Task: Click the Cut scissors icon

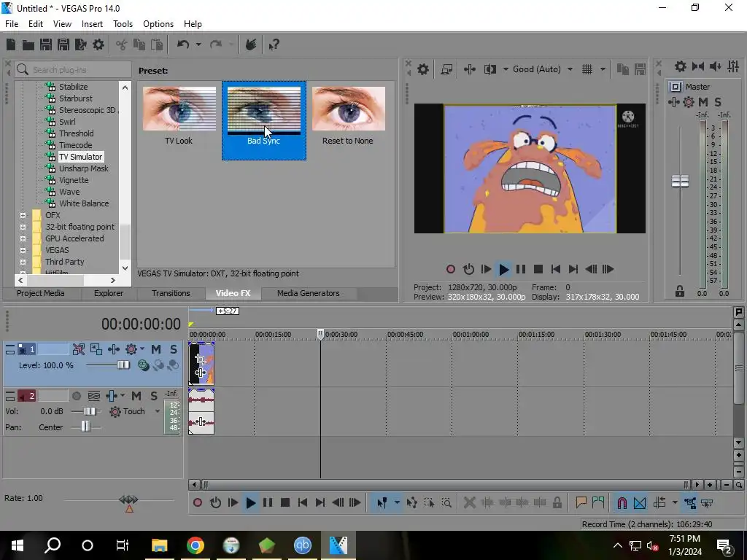Action: 122,44
